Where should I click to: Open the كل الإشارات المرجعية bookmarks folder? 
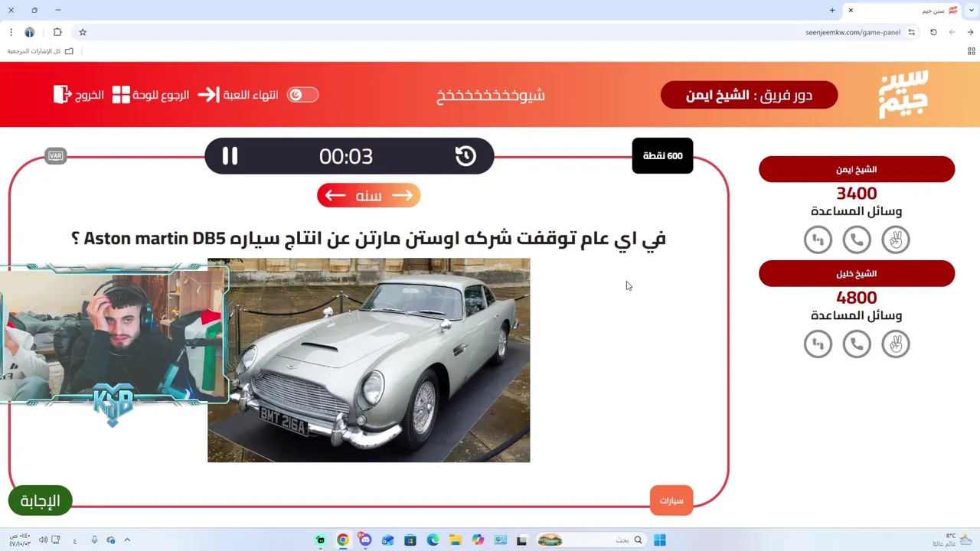pyautogui.click(x=41, y=51)
